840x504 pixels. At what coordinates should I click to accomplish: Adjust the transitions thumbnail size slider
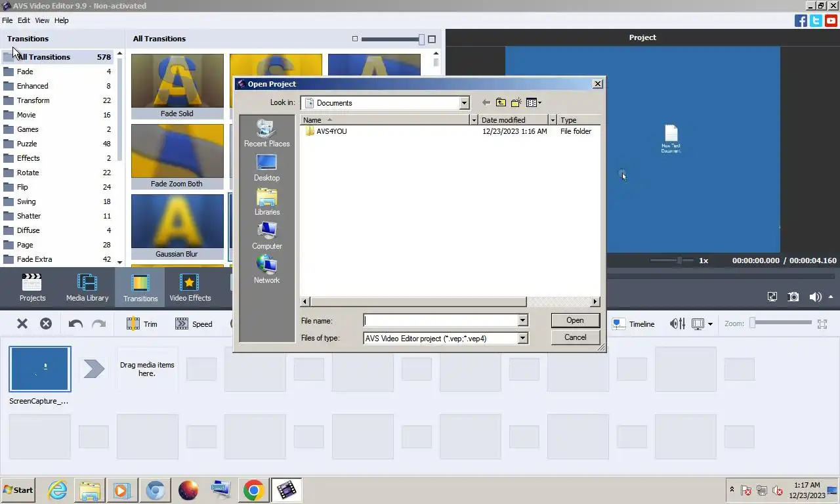coord(421,39)
